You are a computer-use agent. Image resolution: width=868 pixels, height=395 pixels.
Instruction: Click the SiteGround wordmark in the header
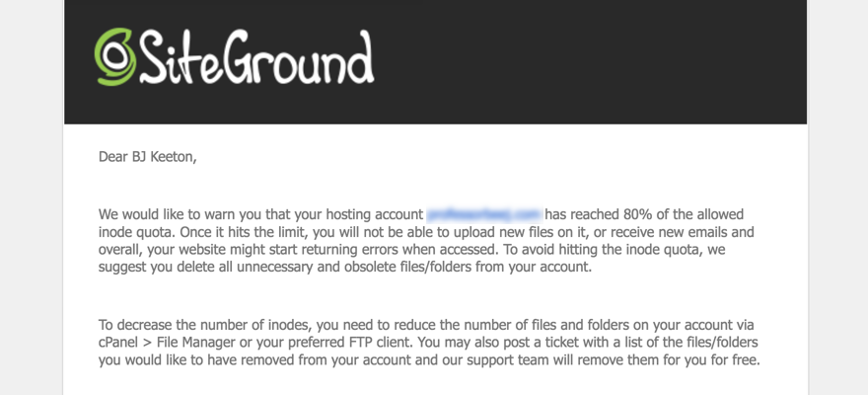[x=256, y=57]
